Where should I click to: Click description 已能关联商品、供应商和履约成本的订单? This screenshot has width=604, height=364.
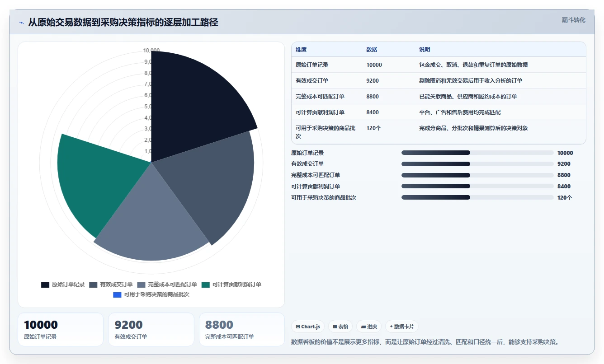coord(468,97)
